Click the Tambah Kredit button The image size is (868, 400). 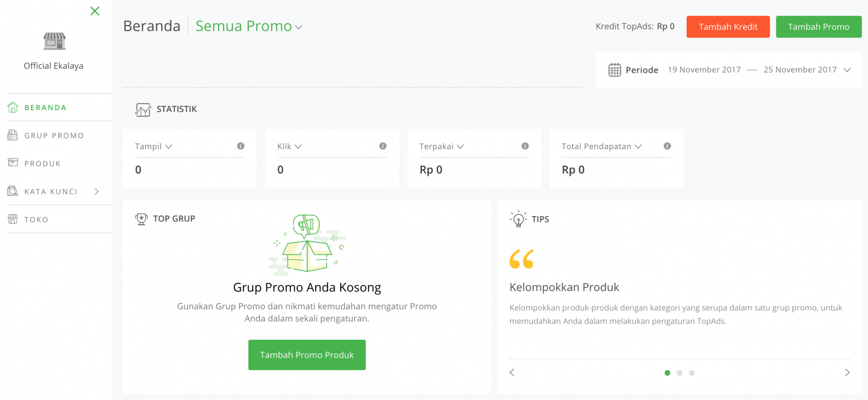(x=728, y=27)
